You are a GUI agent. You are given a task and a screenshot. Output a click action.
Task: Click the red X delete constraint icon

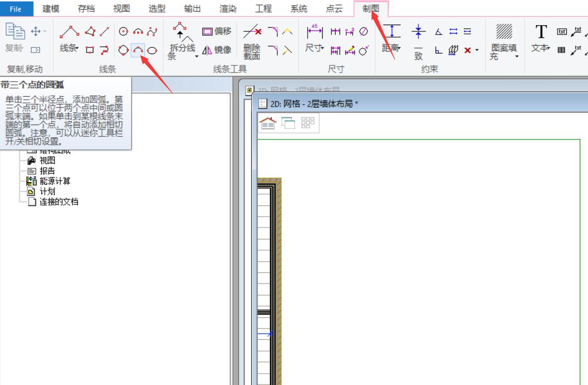click(467, 50)
